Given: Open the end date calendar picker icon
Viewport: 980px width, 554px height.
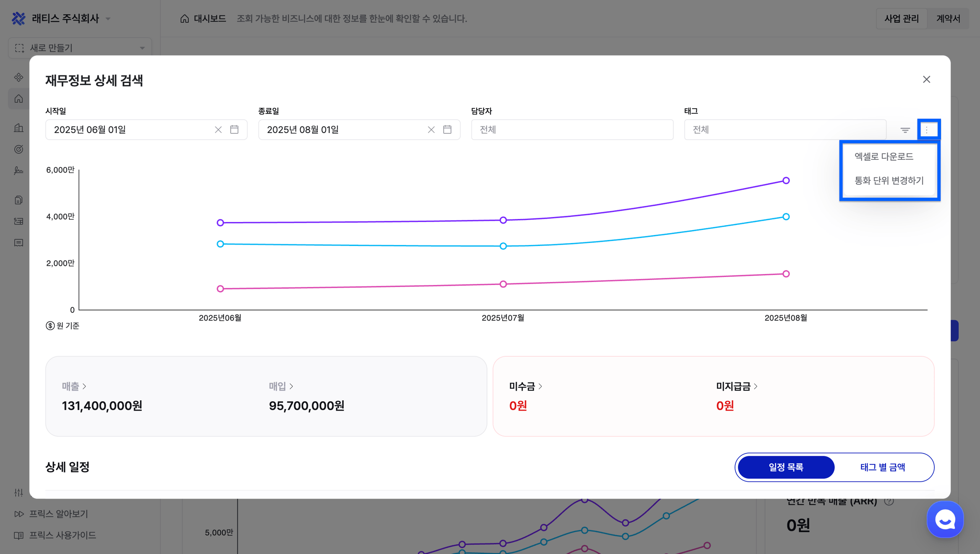Looking at the screenshot, I should (447, 130).
